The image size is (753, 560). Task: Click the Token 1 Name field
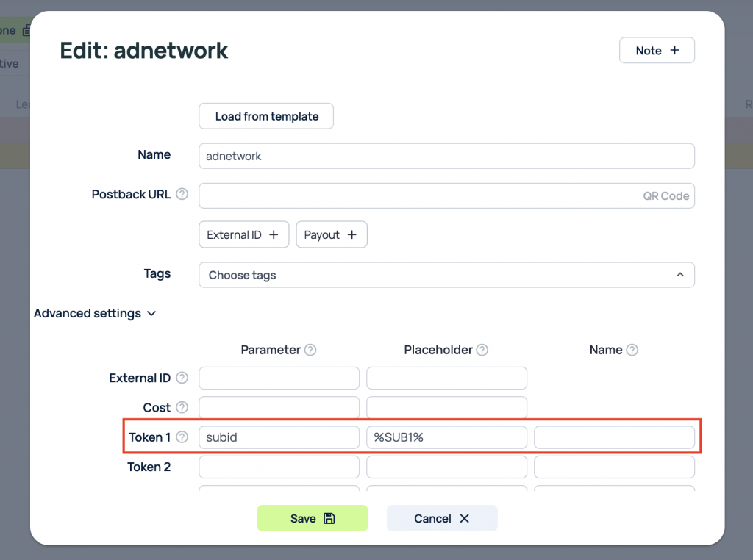[x=614, y=437]
